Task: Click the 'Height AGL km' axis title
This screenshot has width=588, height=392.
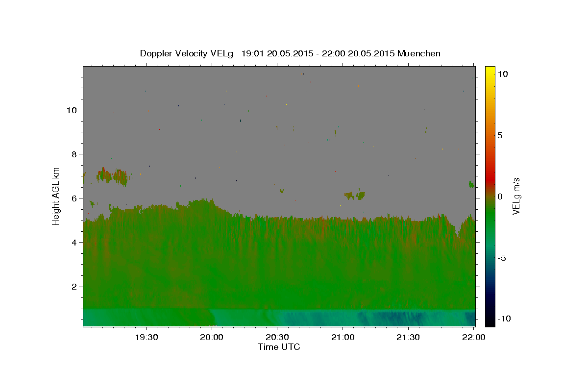Action: tap(56, 196)
